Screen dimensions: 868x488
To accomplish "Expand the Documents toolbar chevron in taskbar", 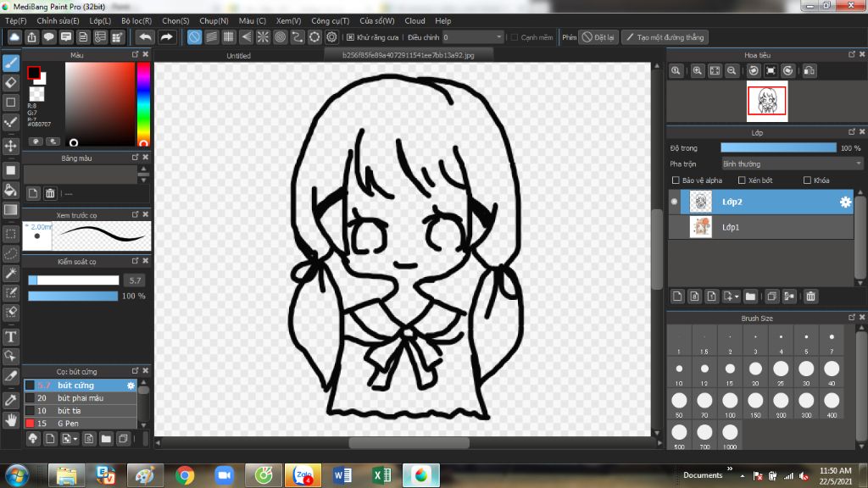I will (x=730, y=469).
